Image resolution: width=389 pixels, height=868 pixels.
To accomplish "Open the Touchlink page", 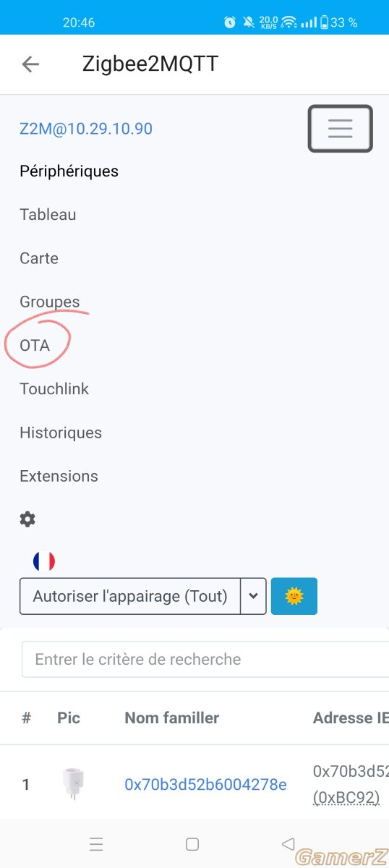I will pos(54,388).
